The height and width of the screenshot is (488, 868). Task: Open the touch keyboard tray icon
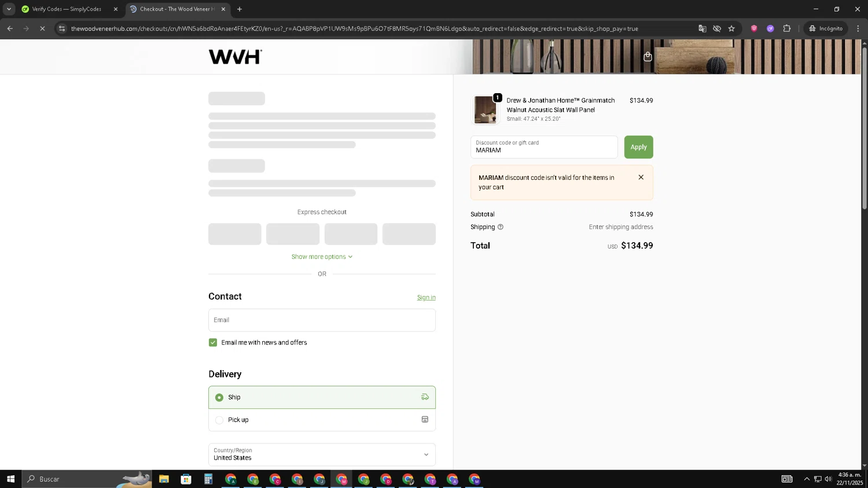point(787,479)
